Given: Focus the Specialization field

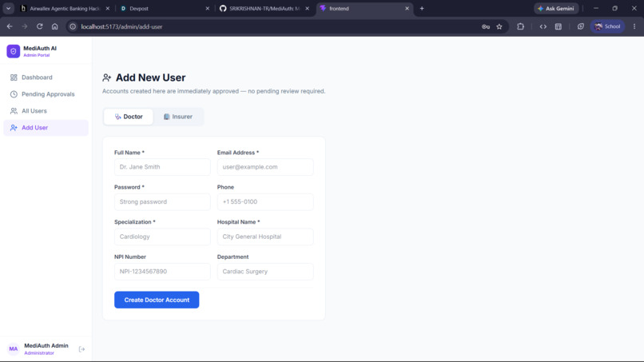Looking at the screenshot, I should click(162, 237).
